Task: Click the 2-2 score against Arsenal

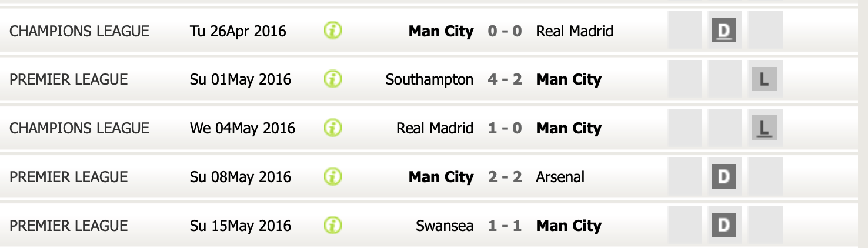Action: tap(505, 177)
